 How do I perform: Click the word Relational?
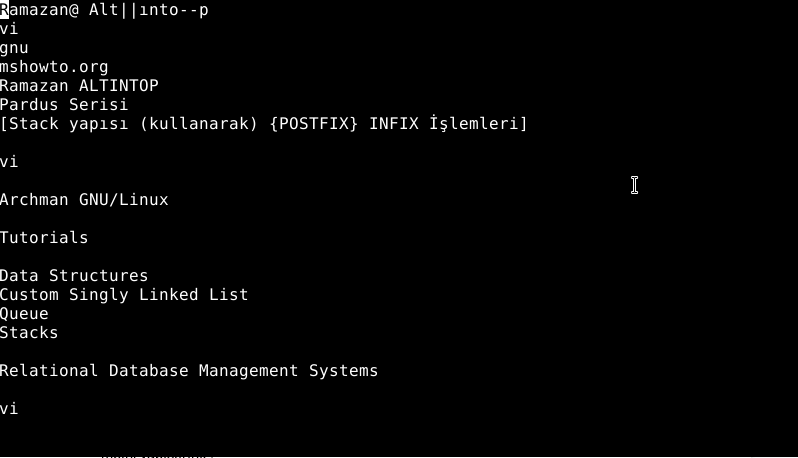tap(49, 370)
